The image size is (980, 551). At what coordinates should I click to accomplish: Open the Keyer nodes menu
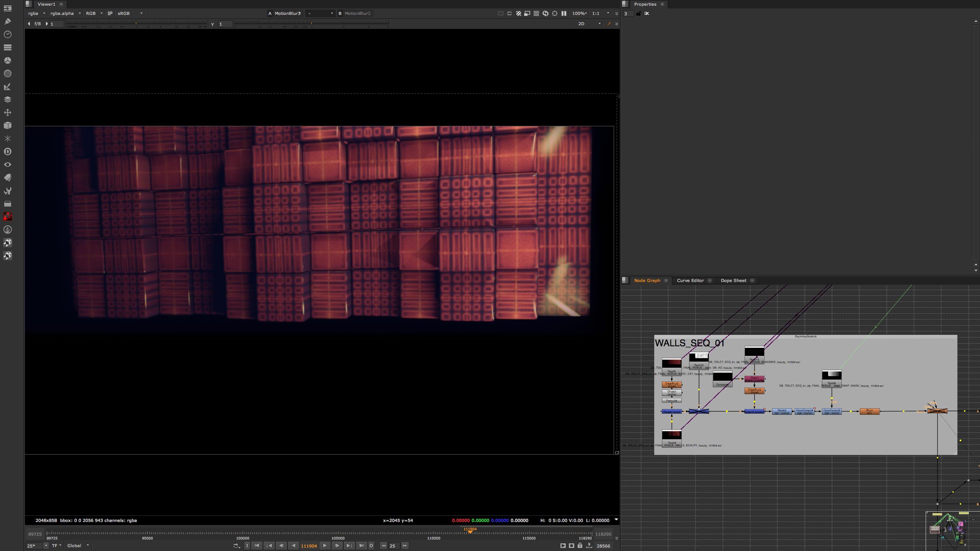pos(7,87)
